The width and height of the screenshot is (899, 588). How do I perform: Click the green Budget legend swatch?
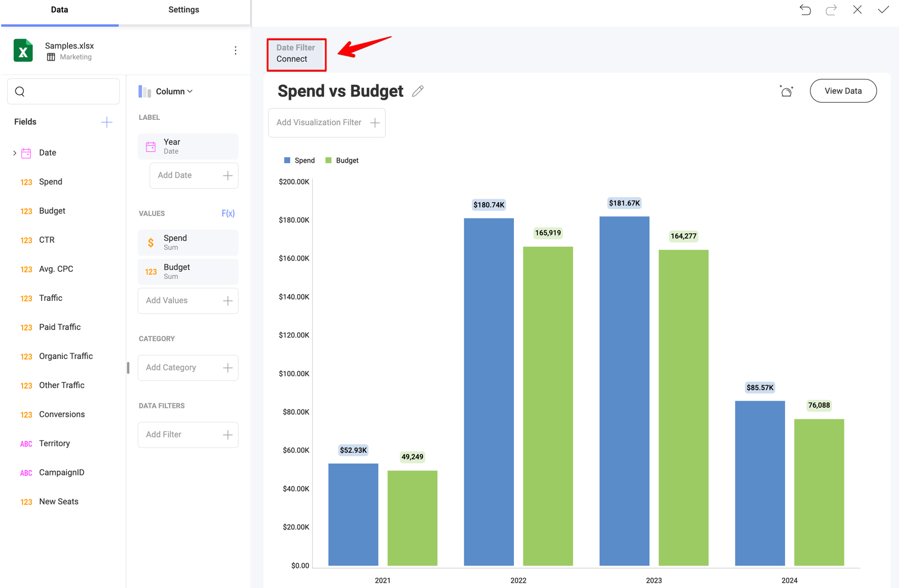(x=328, y=160)
